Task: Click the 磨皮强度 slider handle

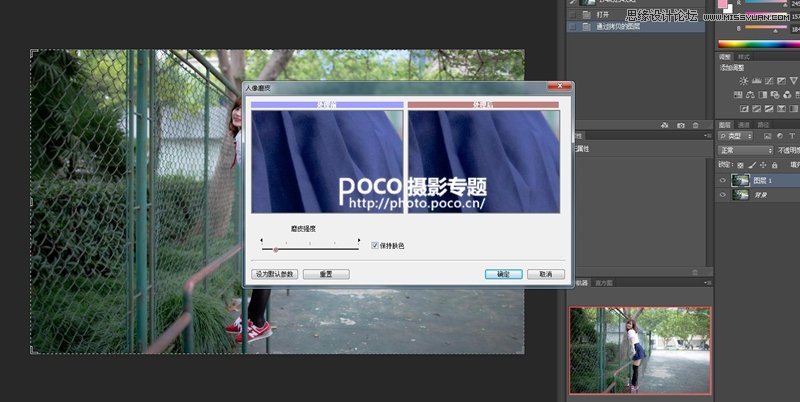Action: click(276, 249)
